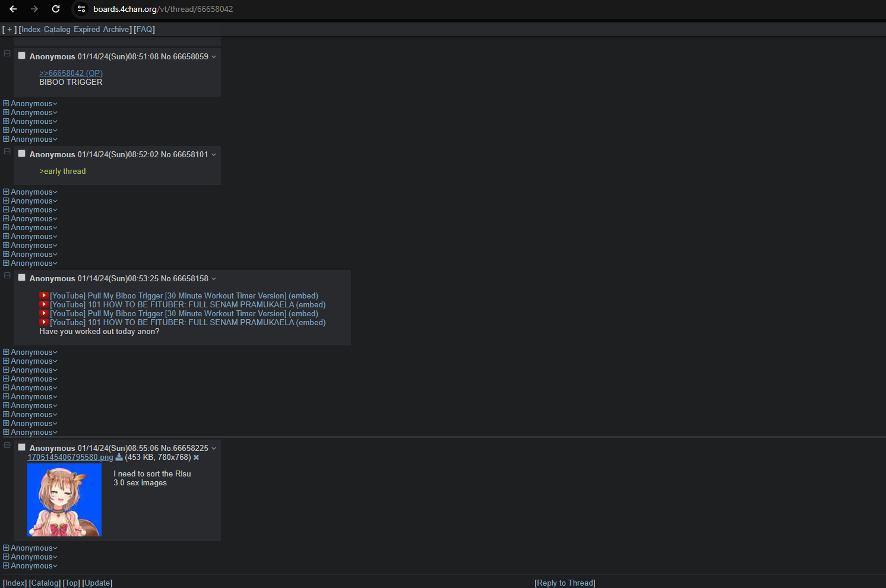Check the box for post No.66658225

tap(22, 447)
